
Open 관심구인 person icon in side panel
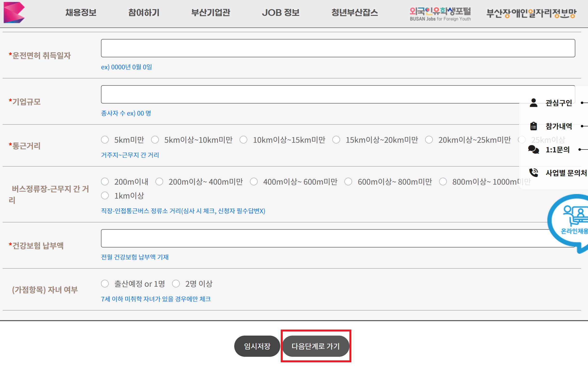[x=534, y=103]
